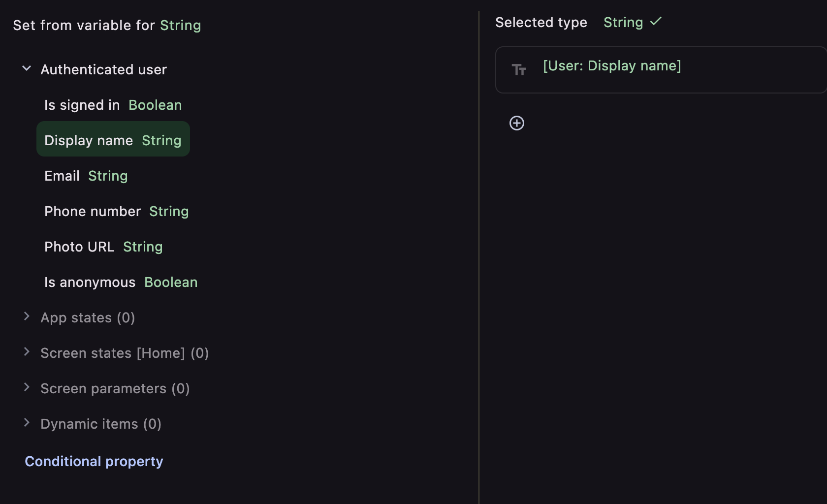827x504 pixels.
Task: Expand the App states group
Action: coord(27,317)
